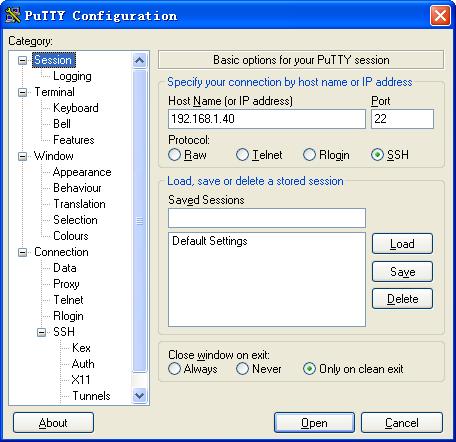The height and width of the screenshot is (442, 456).
Task: Collapse the SSH tree node
Action: tap(41, 332)
